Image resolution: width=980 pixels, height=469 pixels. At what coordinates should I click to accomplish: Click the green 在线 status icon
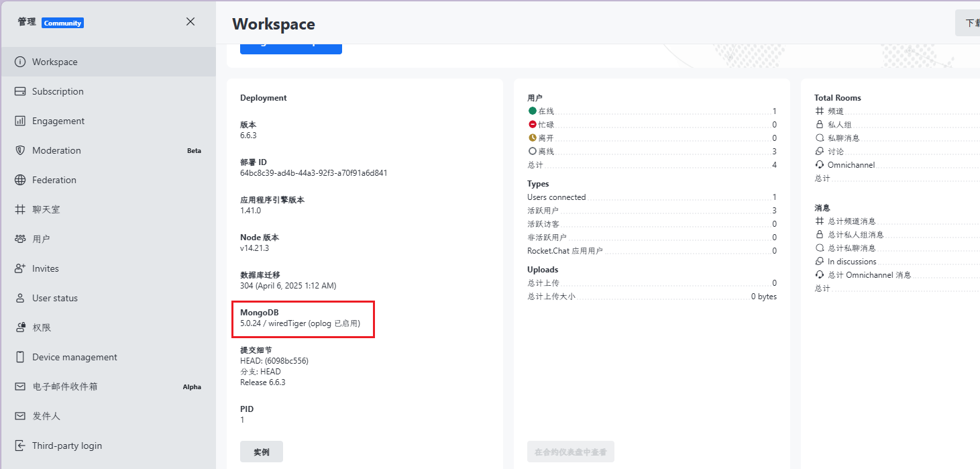[533, 111]
